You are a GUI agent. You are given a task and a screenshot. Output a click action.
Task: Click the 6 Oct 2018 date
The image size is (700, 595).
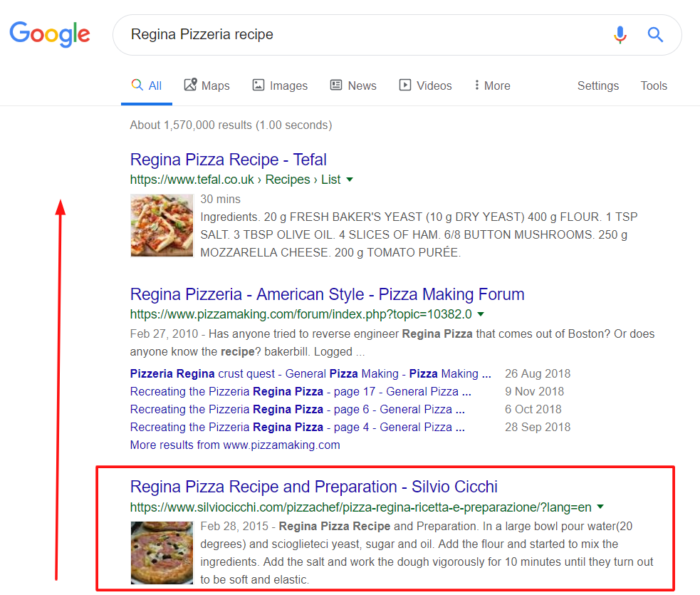pyautogui.click(x=533, y=409)
